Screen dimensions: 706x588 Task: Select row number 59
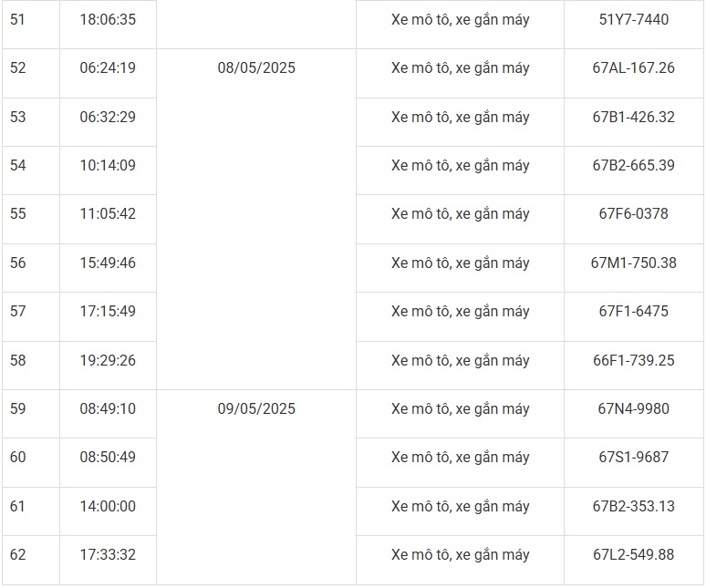tap(18, 408)
